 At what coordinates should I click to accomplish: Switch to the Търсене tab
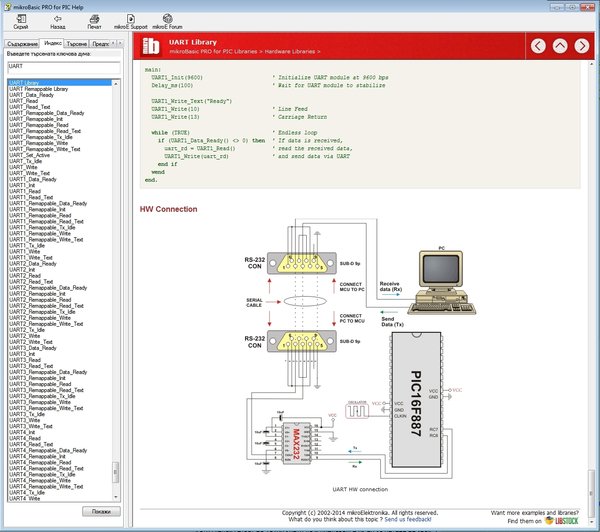77,44
